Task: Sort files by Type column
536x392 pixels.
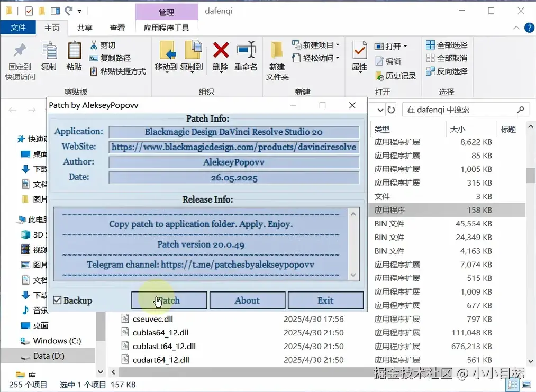Action: 382,129
